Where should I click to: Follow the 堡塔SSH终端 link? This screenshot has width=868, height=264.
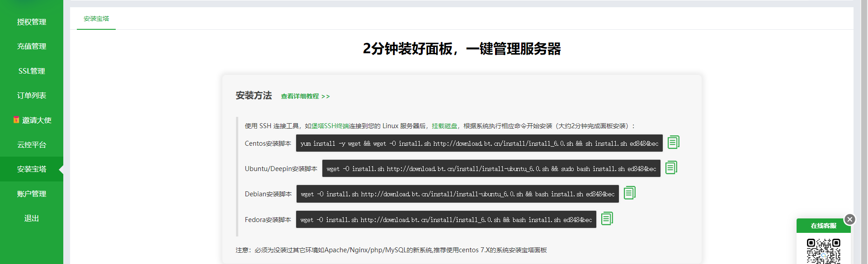click(x=330, y=126)
